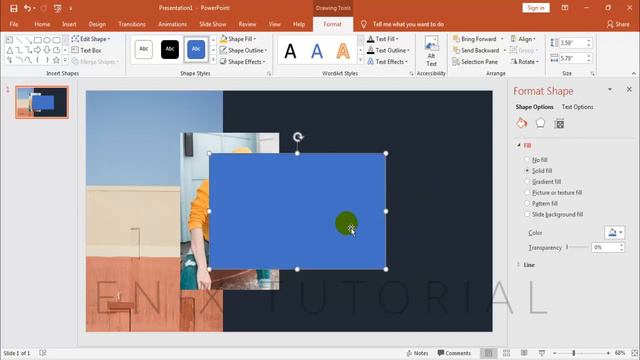Open Comments from status bar

[x=454, y=353]
